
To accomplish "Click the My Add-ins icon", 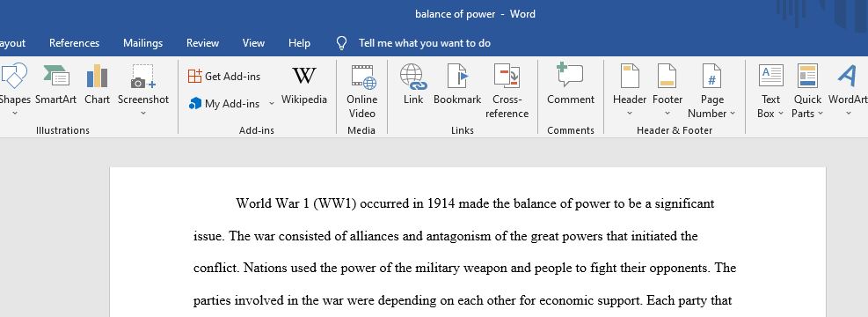I will (195, 104).
